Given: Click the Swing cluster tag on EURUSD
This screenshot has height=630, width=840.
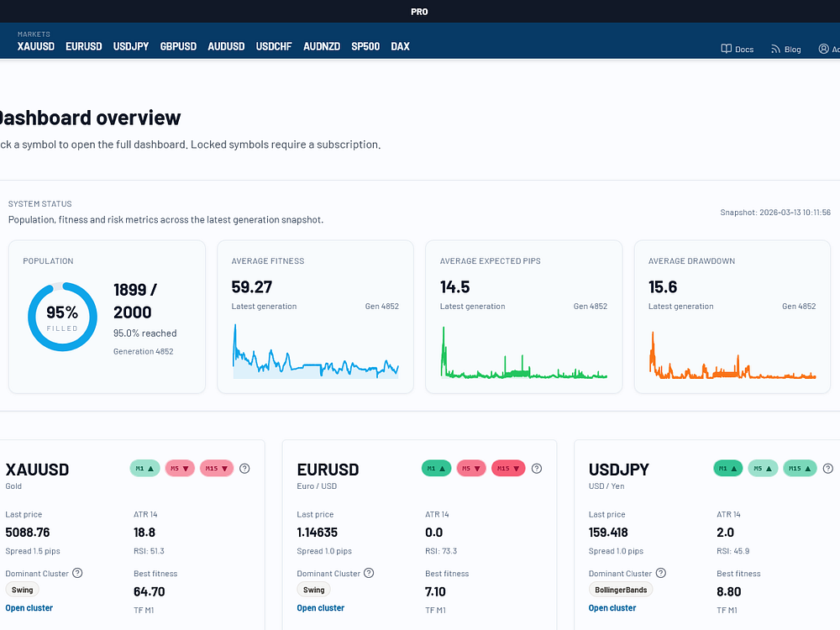Looking at the screenshot, I should point(314,590).
